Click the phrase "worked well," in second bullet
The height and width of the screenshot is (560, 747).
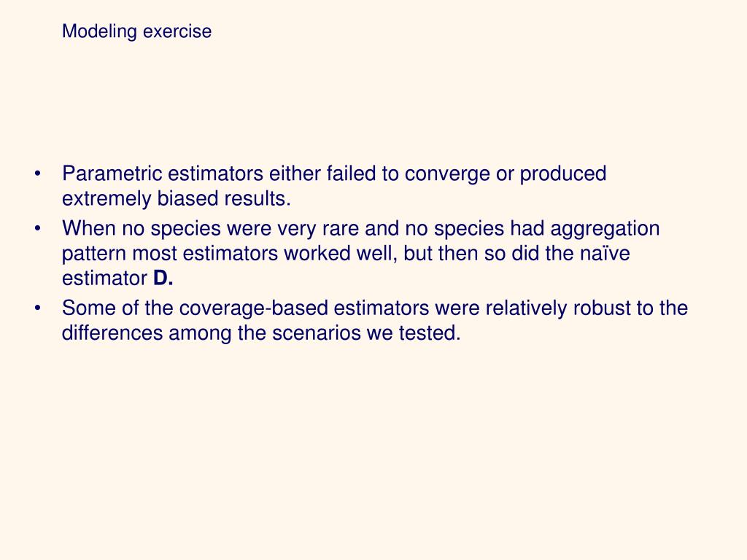341,253
